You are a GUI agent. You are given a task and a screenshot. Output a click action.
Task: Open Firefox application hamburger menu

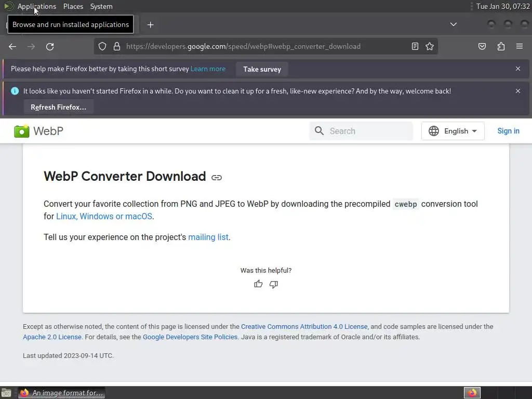click(x=520, y=46)
